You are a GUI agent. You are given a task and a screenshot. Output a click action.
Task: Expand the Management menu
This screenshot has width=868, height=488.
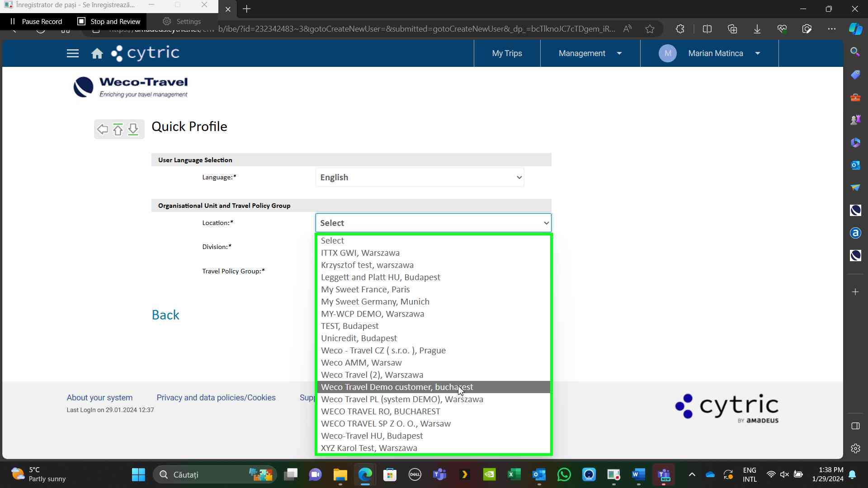pyautogui.click(x=590, y=53)
